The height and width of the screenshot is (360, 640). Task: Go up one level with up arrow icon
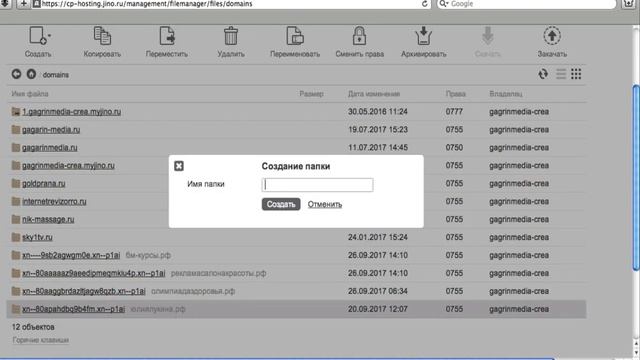pos(31,74)
